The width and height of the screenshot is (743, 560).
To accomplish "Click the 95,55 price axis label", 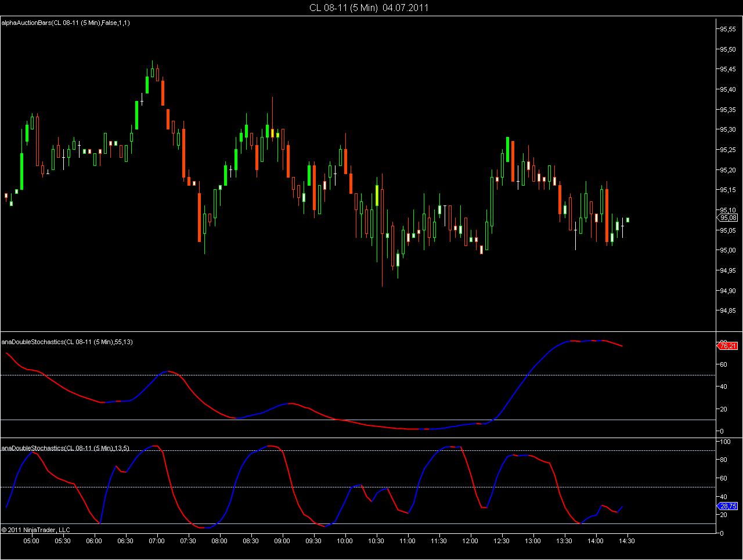I will coord(728,29).
